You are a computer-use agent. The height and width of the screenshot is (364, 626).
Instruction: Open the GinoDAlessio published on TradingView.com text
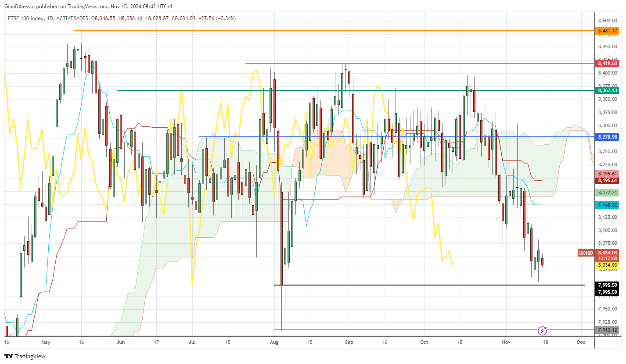click(x=56, y=7)
